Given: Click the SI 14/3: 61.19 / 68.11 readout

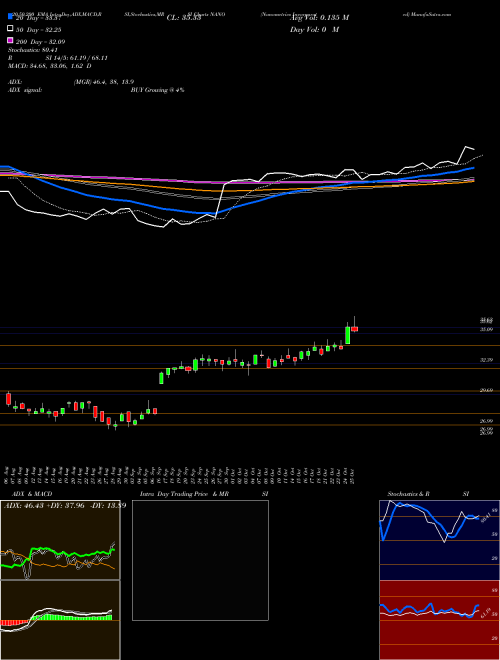Looking at the screenshot, I should click(x=77, y=58).
